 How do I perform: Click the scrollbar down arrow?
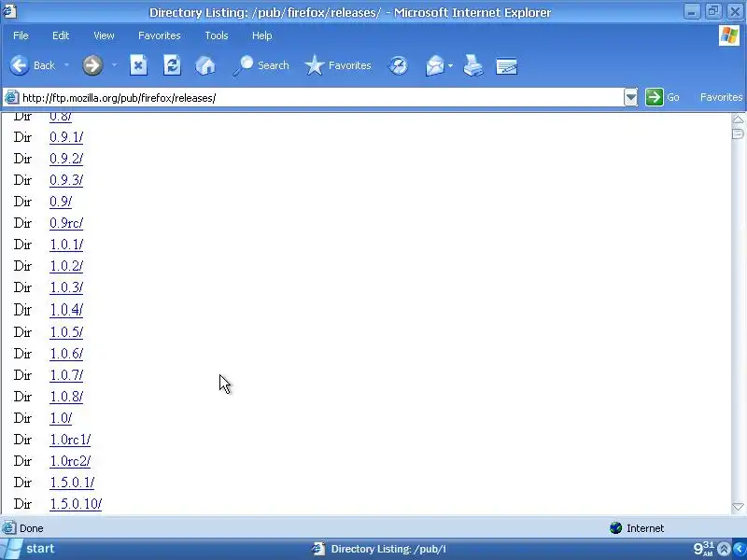[738, 506]
